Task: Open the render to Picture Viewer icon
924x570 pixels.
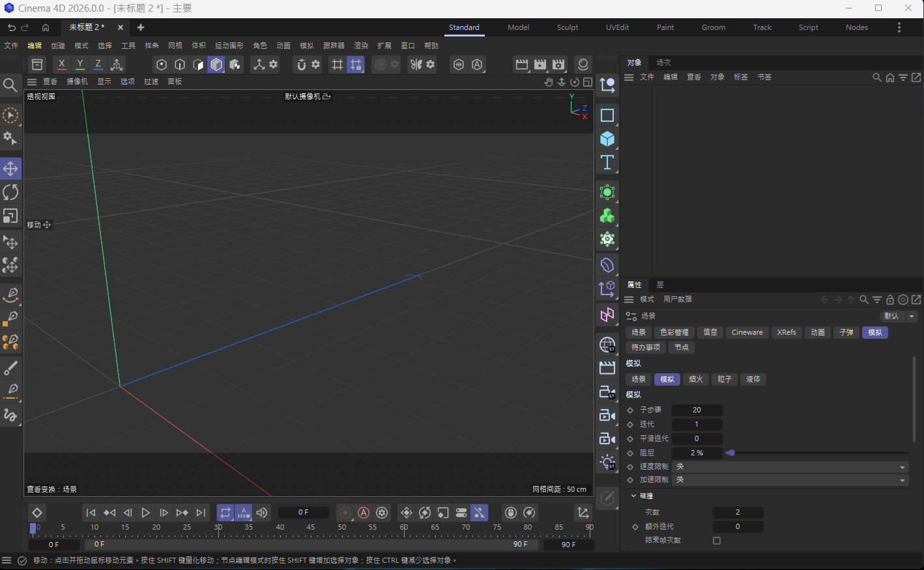Action: [540, 64]
